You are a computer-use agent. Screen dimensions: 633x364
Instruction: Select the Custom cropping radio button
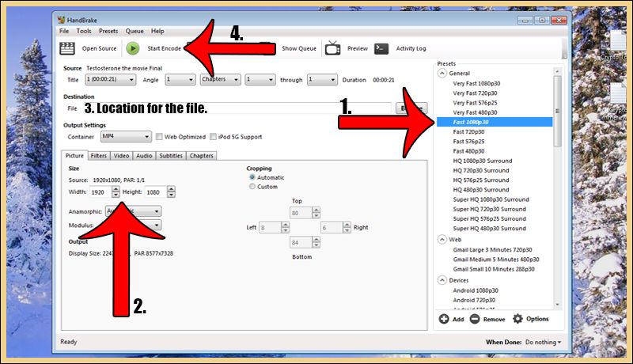pyautogui.click(x=252, y=187)
